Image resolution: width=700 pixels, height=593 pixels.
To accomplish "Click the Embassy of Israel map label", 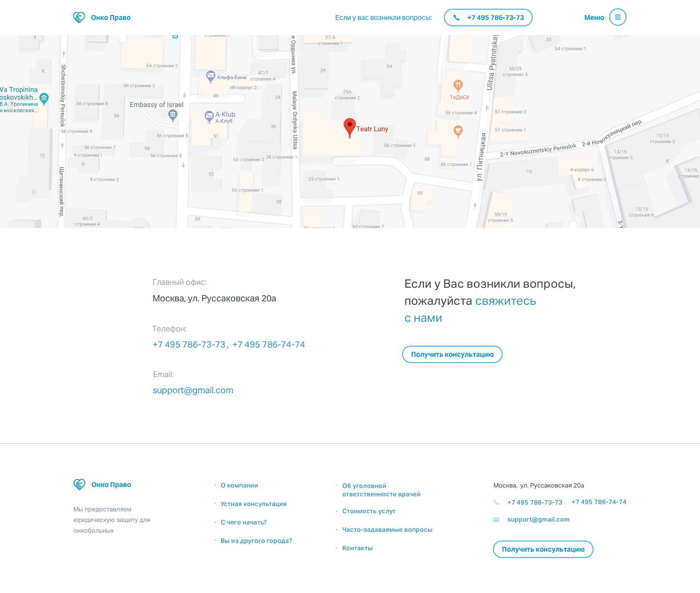I will (x=157, y=105).
